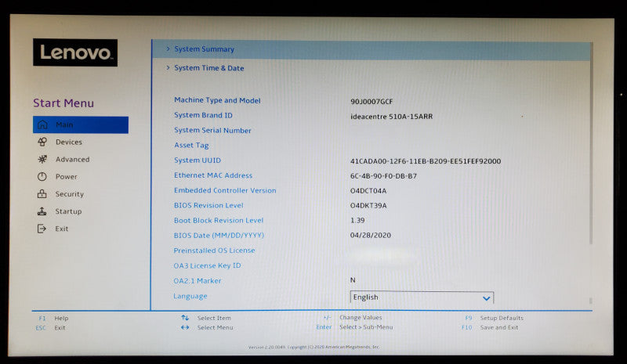
Task: Click the +/- Change Values hint
Action: tap(353, 317)
